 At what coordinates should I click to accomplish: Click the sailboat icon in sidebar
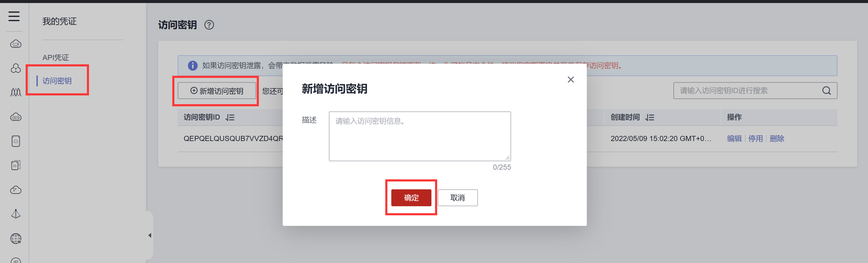tap(15, 214)
